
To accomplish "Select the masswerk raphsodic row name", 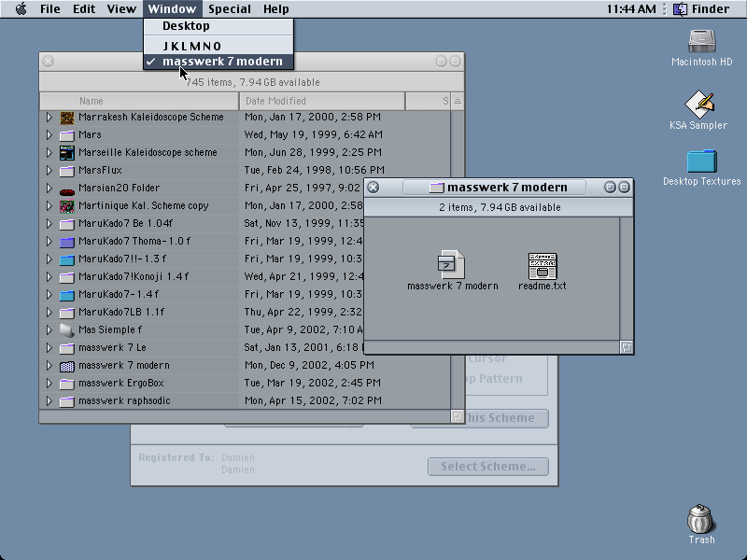I will (124, 401).
